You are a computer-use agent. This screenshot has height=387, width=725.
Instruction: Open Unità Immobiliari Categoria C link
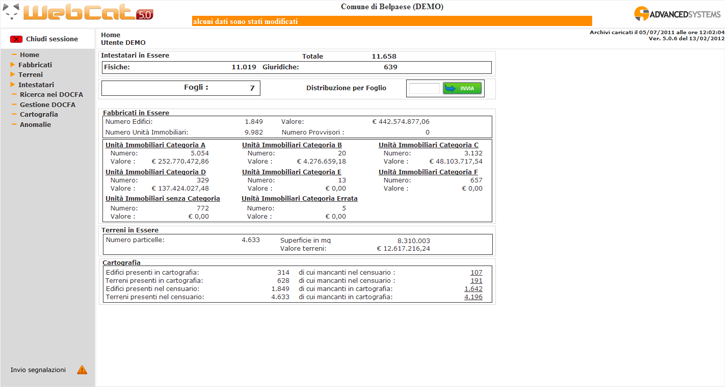[x=429, y=145]
